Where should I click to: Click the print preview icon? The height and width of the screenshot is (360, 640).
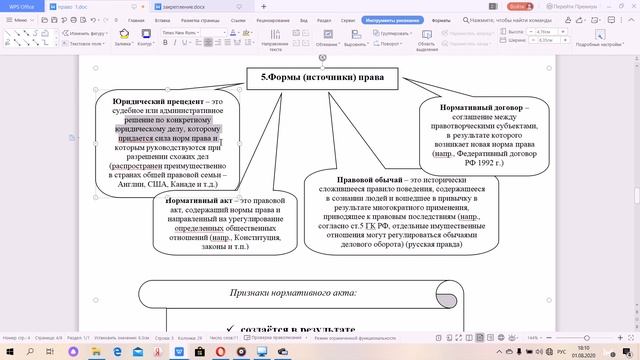[x=83, y=20]
